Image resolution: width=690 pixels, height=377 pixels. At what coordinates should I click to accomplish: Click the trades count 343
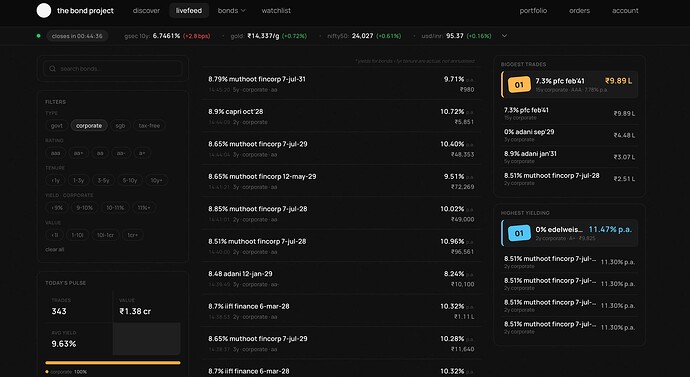click(59, 311)
